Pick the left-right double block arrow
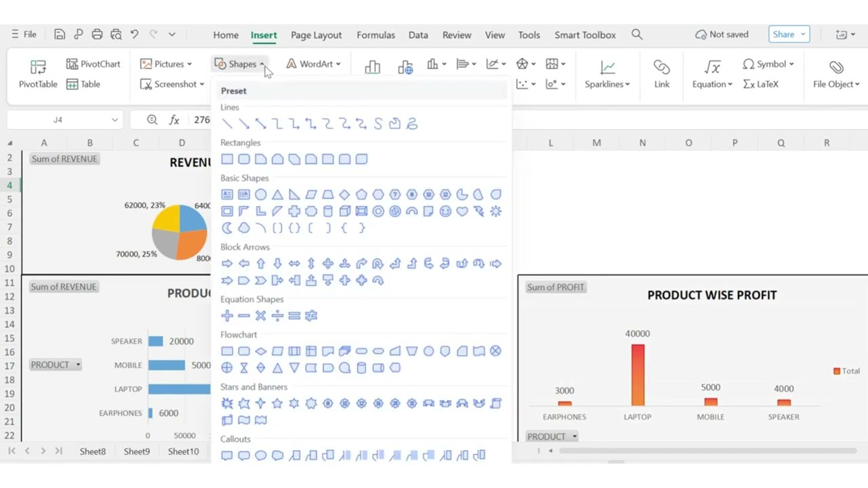Image resolution: width=868 pixels, height=488 pixels. [x=294, y=264]
